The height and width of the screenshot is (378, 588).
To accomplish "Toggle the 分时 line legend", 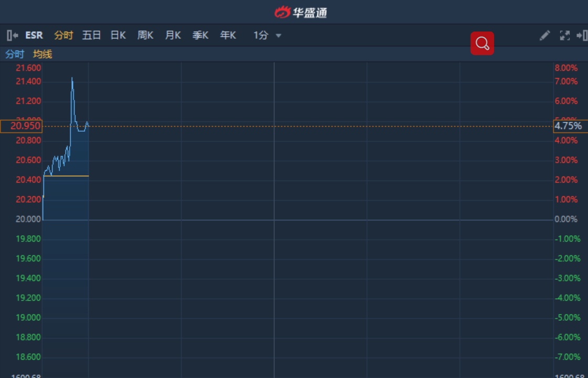I will click(x=15, y=54).
